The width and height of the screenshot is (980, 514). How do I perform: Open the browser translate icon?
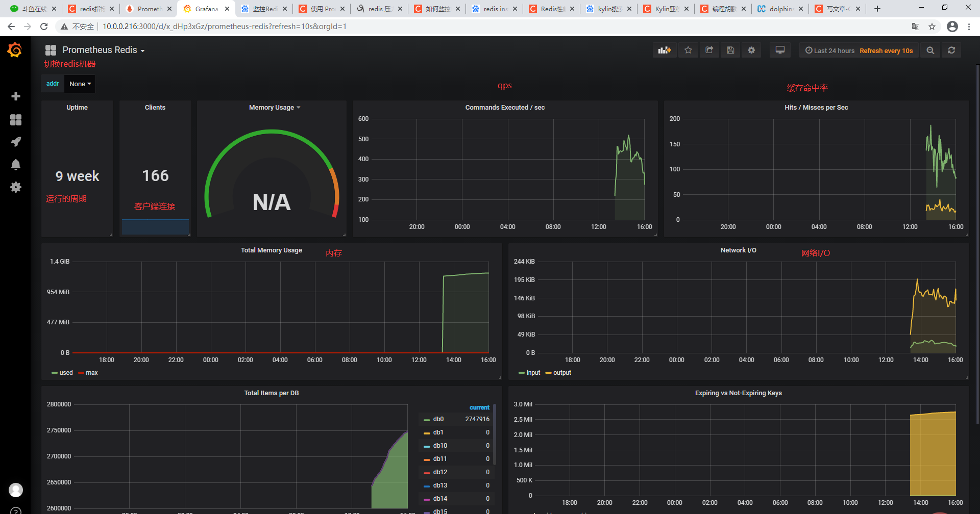tap(916, 27)
